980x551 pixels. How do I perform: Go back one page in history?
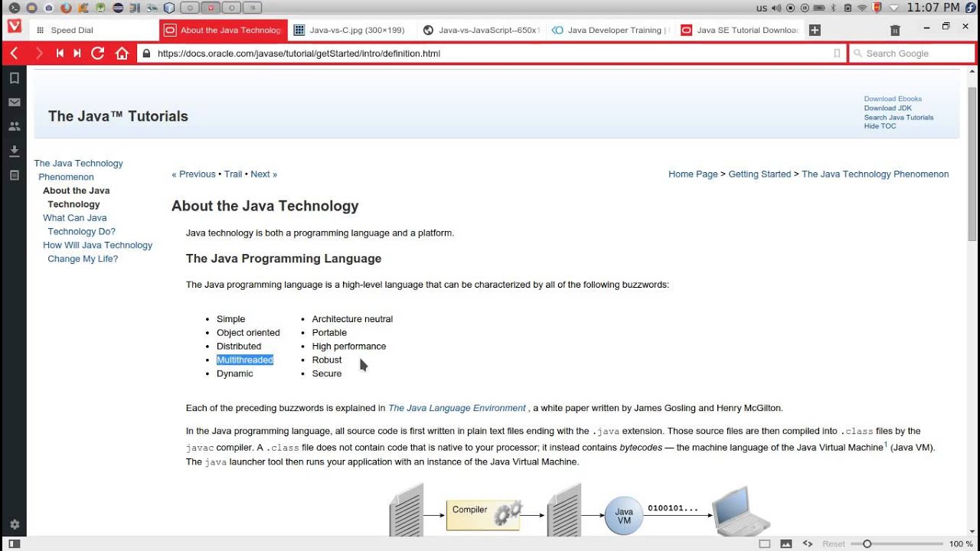(x=14, y=54)
